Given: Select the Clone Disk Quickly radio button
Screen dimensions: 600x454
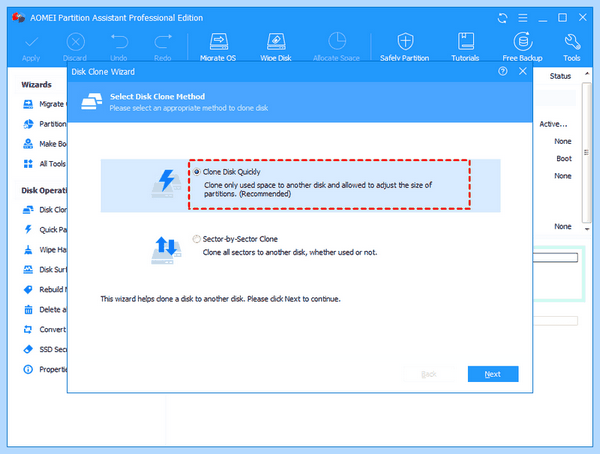Looking at the screenshot, I should pyautogui.click(x=196, y=172).
